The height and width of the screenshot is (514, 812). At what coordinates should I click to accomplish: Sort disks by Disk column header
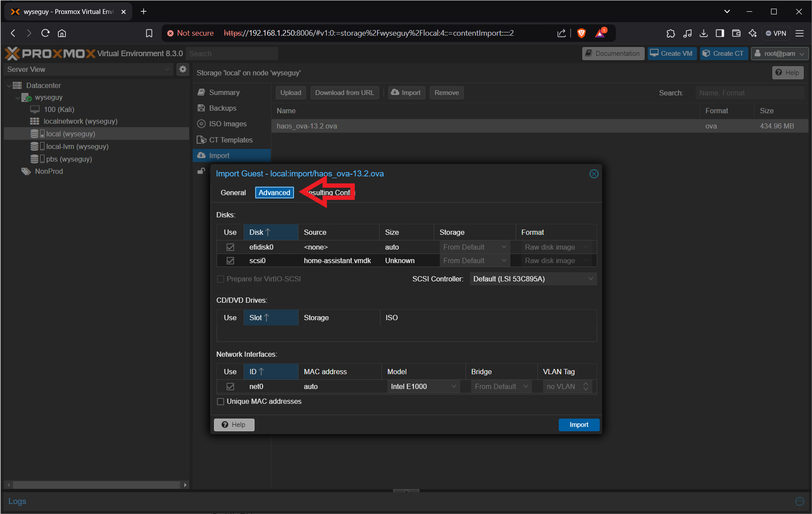(271, 232)
